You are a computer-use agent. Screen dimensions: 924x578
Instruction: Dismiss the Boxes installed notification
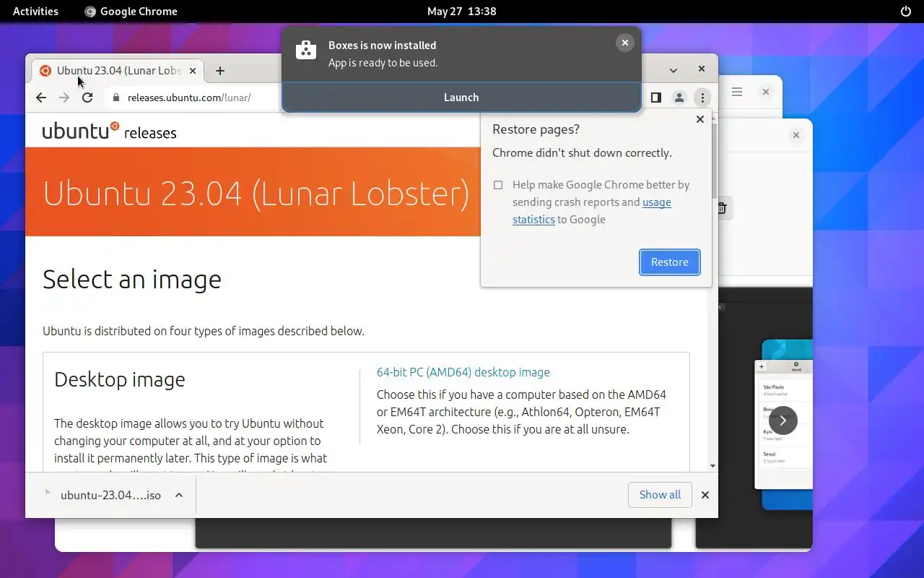[625, 43]
